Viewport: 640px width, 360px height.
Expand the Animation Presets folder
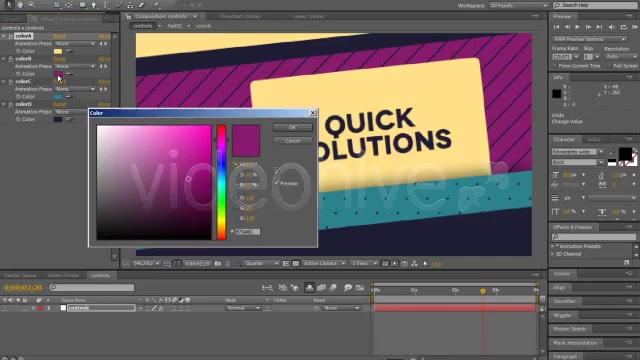(553, 246)
